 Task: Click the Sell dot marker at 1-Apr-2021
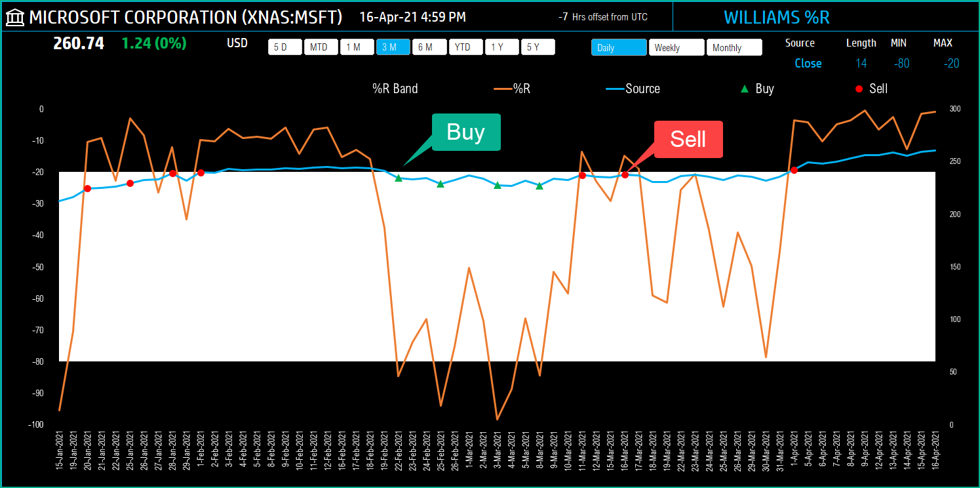(794, 170)
